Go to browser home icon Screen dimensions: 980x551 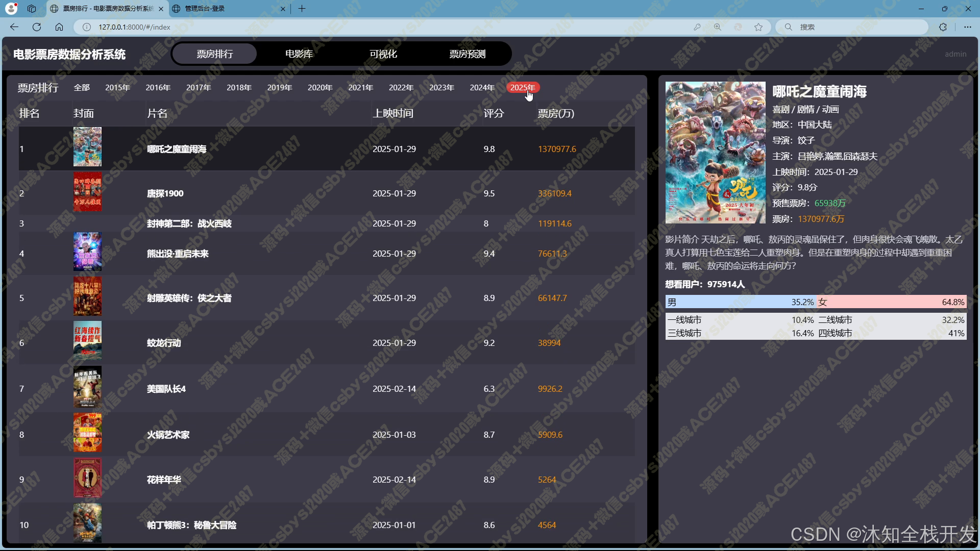(59, 27)
